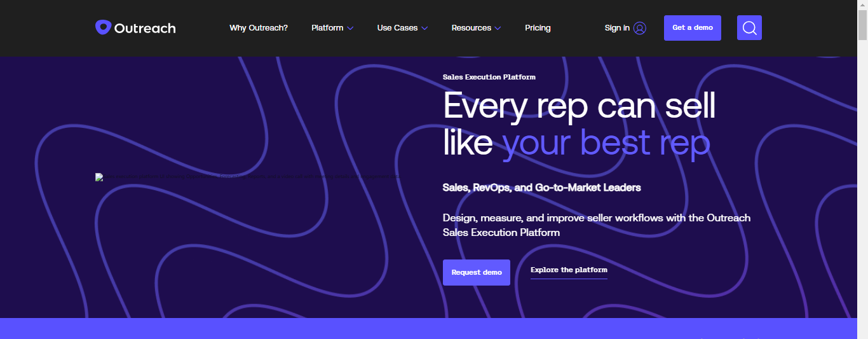Expand the Resources dropdown chevron
The image size is (868, 339).
498,28
